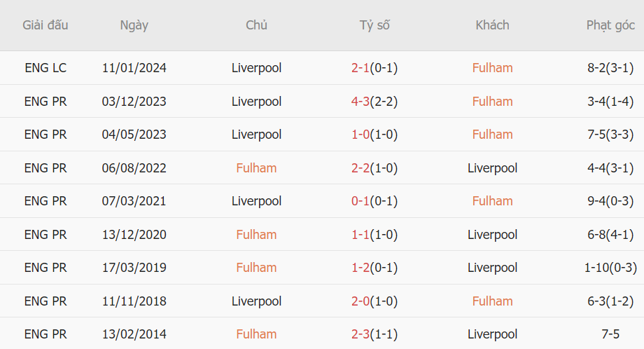This screenshot has height=349, width=644.
Task: Click Fulham in the 13/12/2020 match row
Action: point(256,235)
